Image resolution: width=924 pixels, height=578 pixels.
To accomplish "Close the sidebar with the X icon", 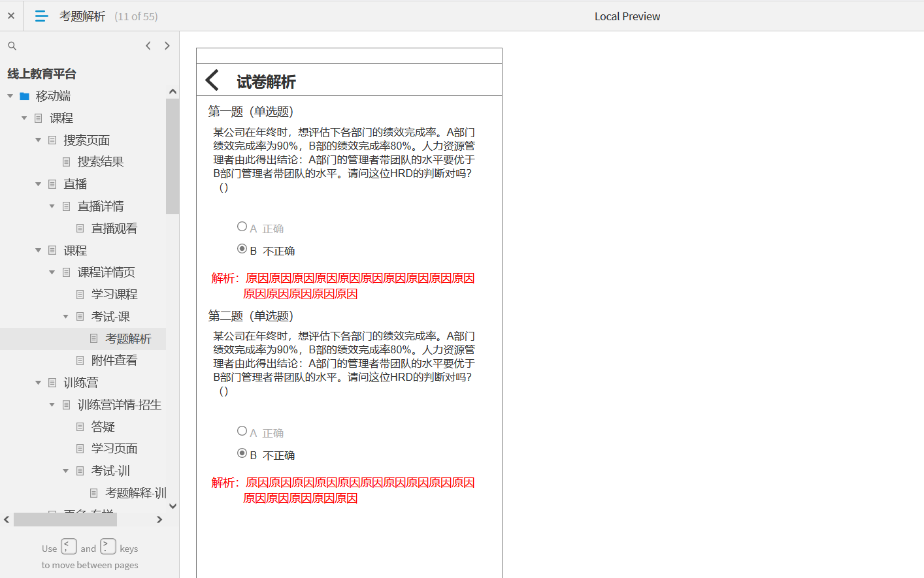I will [x=11, y=16].
